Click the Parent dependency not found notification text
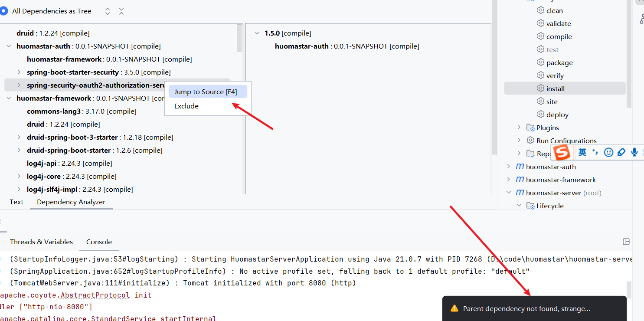Screen dimensions: 644x321 (526, 308)
